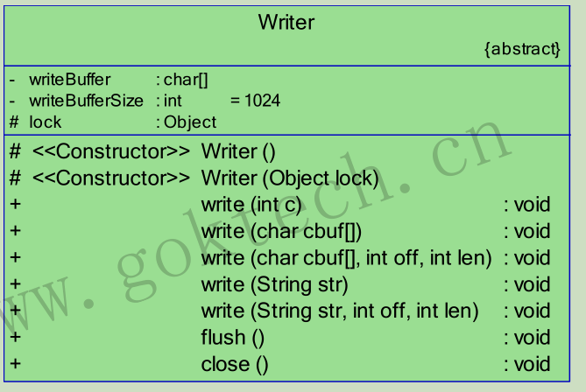
Task: Click the Object type of lock
Action: tap(190, 122)
